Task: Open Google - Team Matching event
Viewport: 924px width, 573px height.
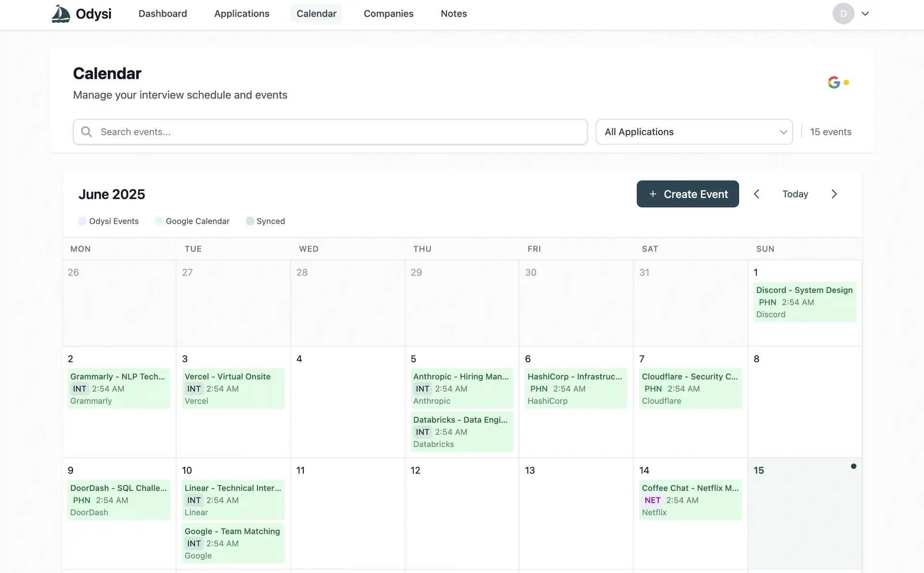Action: (x=233, y=543)
